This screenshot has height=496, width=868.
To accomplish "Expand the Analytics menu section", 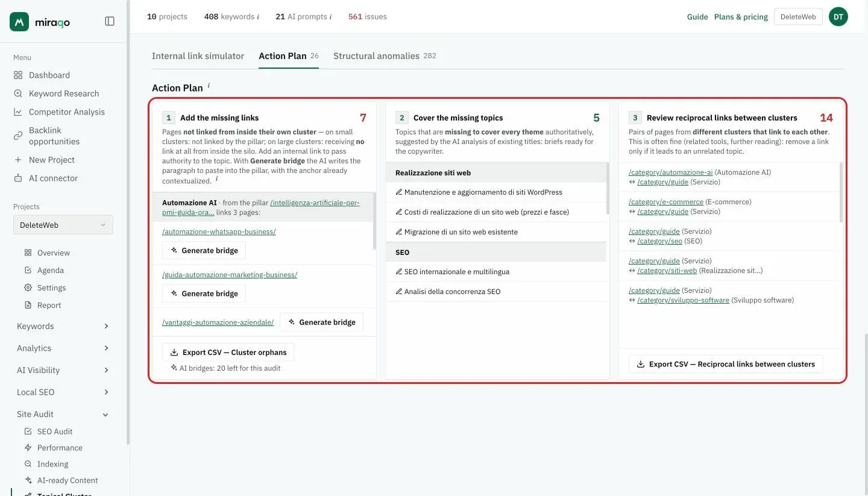I will click(x=63, y=348).
